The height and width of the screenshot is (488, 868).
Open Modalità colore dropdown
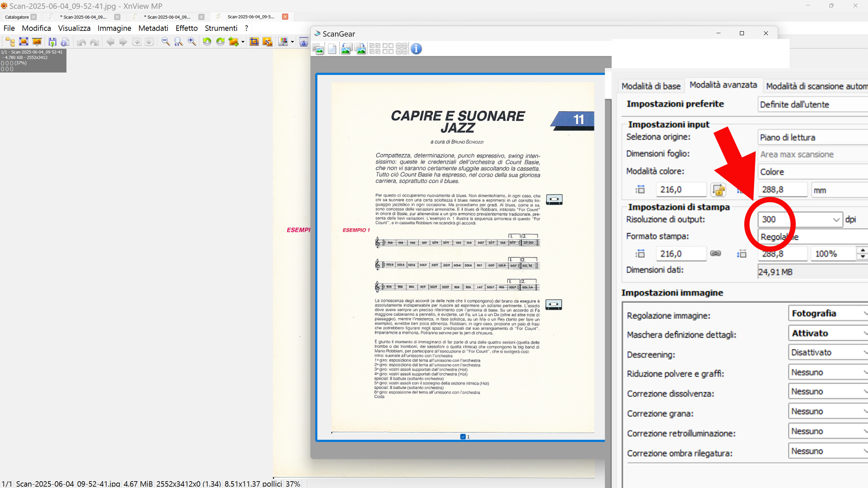point(813,172)
